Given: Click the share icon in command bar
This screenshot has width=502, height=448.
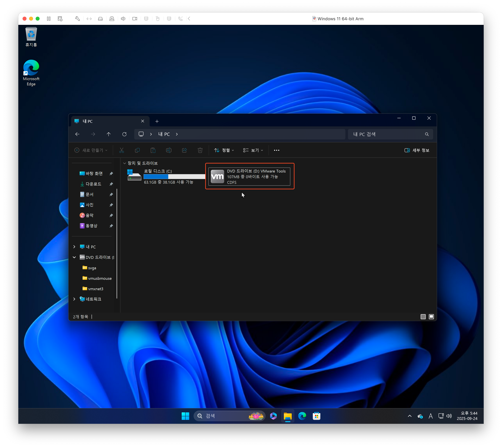Looking at the screenshot, I should 184,150.
